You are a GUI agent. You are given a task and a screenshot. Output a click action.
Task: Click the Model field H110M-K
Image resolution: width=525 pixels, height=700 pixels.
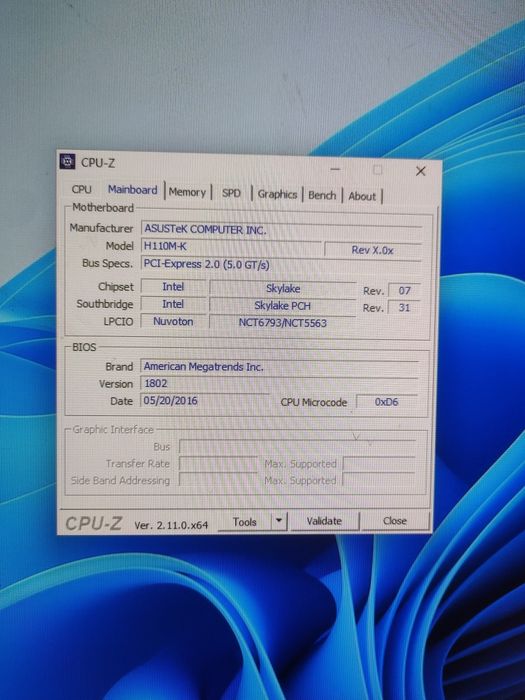pyautogui.click(x=231, y=246)
